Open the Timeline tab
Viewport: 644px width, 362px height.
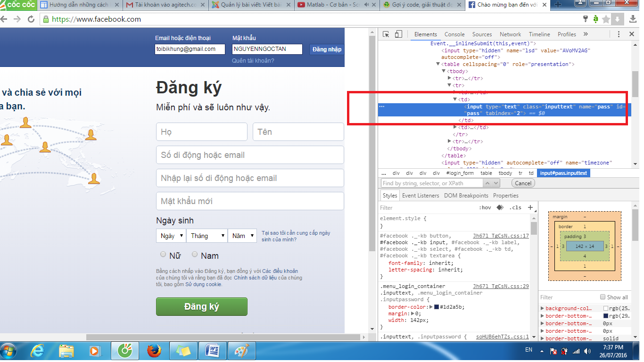[539, 34]
